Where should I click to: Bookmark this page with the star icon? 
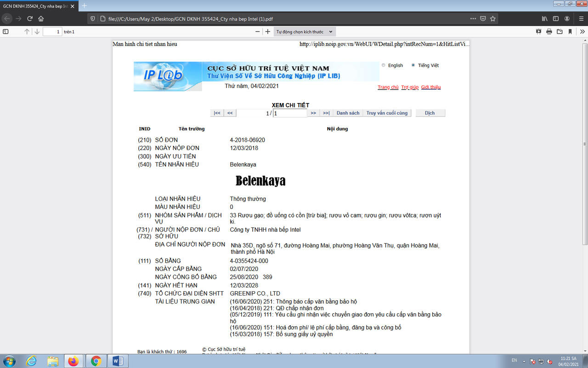(x=493, y=19)
